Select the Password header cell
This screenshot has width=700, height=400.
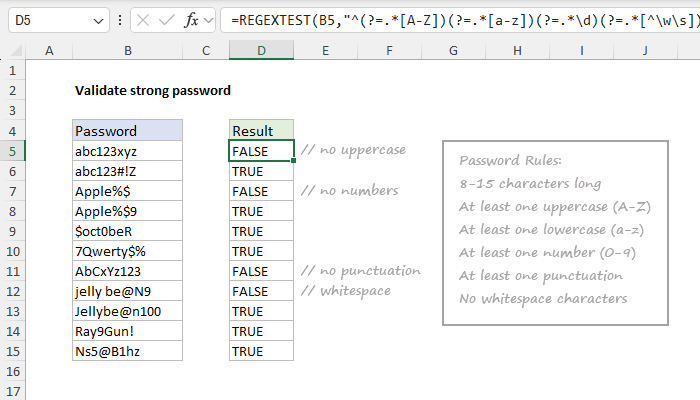127,131
